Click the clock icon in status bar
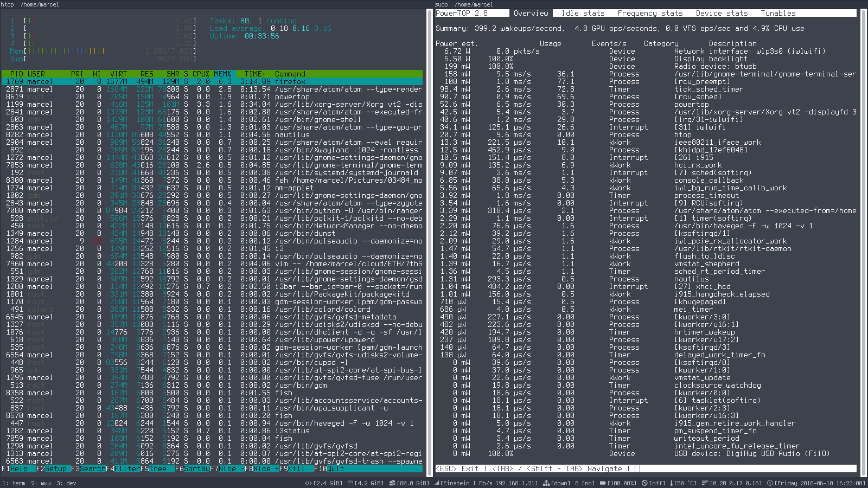 (x=770, y=483)
